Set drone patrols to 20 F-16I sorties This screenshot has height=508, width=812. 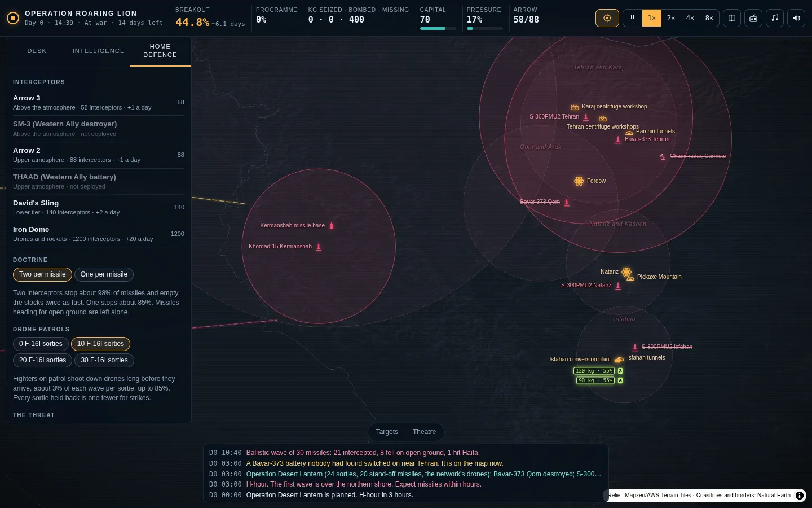click(x=42, y=360)
